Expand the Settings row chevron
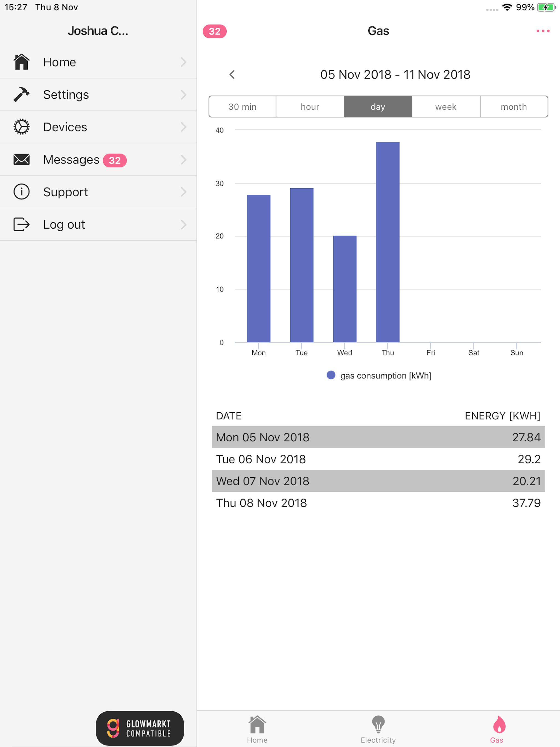This screenshot has height=747, width=560. pos(183,95)
